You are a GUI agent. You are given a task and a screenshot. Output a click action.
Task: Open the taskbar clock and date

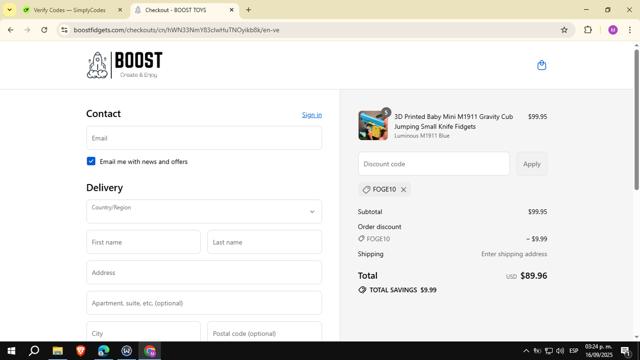click(x=599, y=351)
